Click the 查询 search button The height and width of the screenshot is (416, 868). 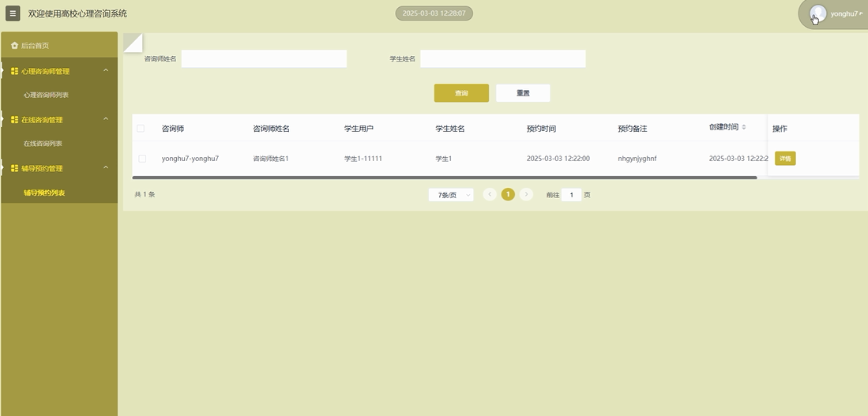(x=461, y=93)
